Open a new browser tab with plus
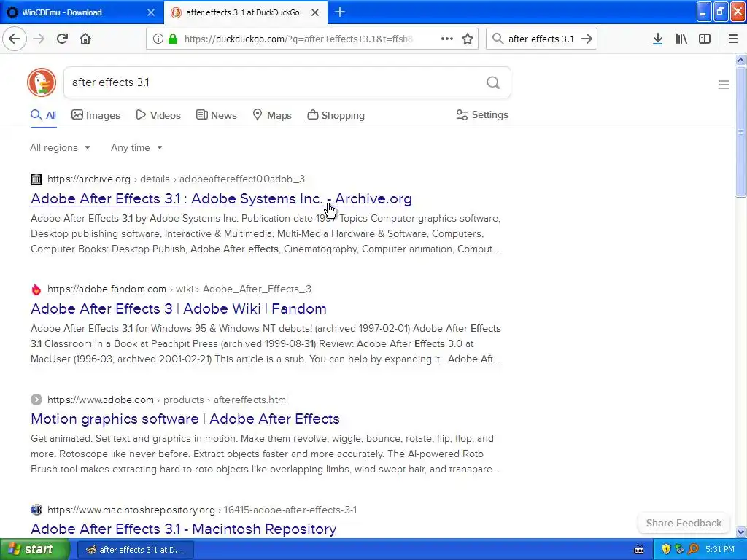 click(340, 12)
